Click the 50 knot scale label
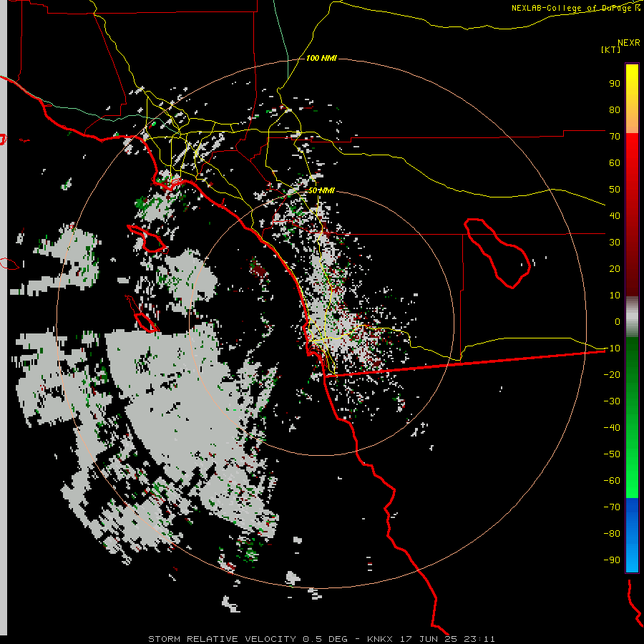 615,190
